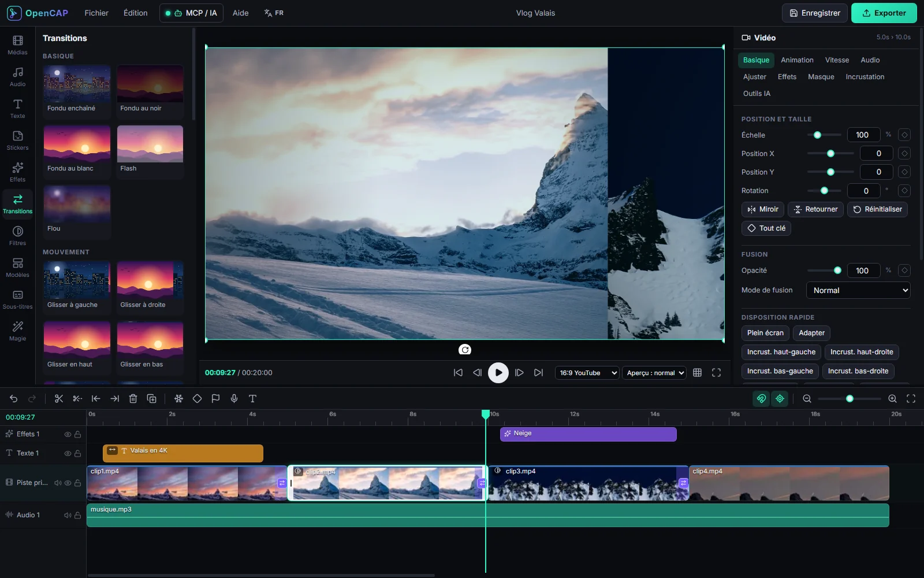924x578 pixels.
Task: Open the Aperçu : normal quality dropdown
Action: pyautogui.click(x=654, y=373)
